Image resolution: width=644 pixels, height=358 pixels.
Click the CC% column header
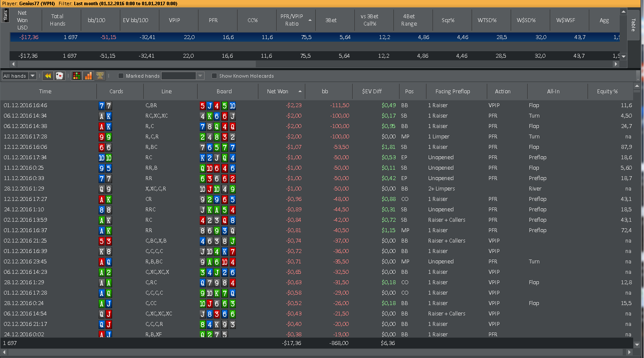pos(253,20)
